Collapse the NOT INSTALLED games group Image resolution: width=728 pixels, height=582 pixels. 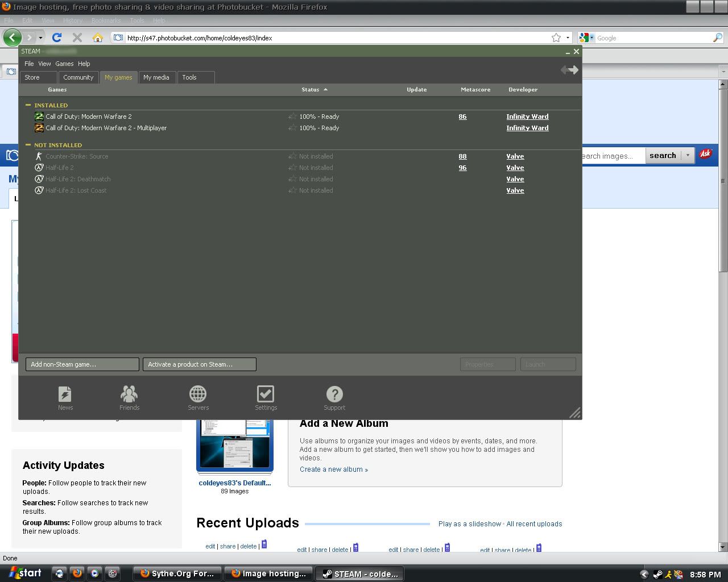[x=28, y=145]
